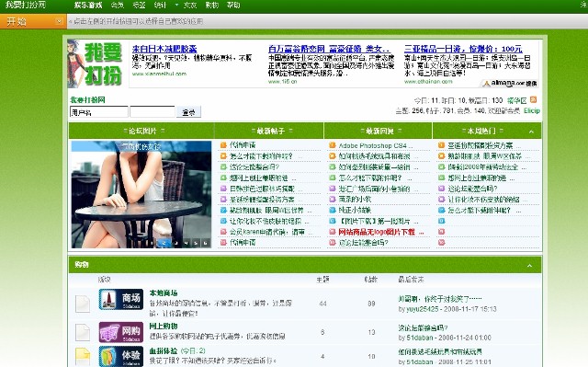Viewport: 588px width, 367px height.
Task: Click the 登录 login button
Action: pyautogui.click(x=188, y=112)
